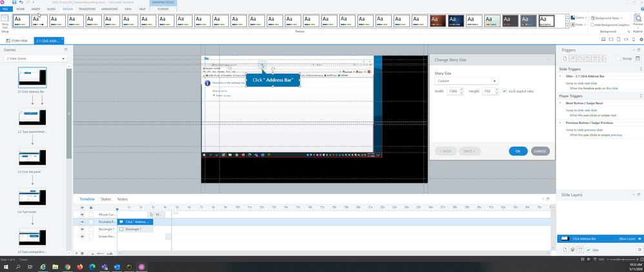Image resolution: width=644 pixels, height=272 pixels.
Task: Expand the Story Size dropdown set to Custom
Action: tap(466, 81)
